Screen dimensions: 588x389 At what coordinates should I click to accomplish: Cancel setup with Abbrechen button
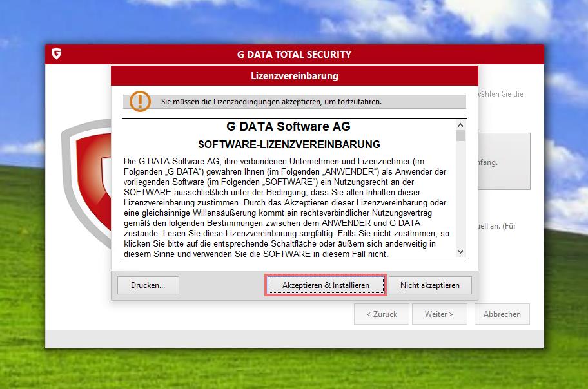pyautogui.click(x=502, y=314)
